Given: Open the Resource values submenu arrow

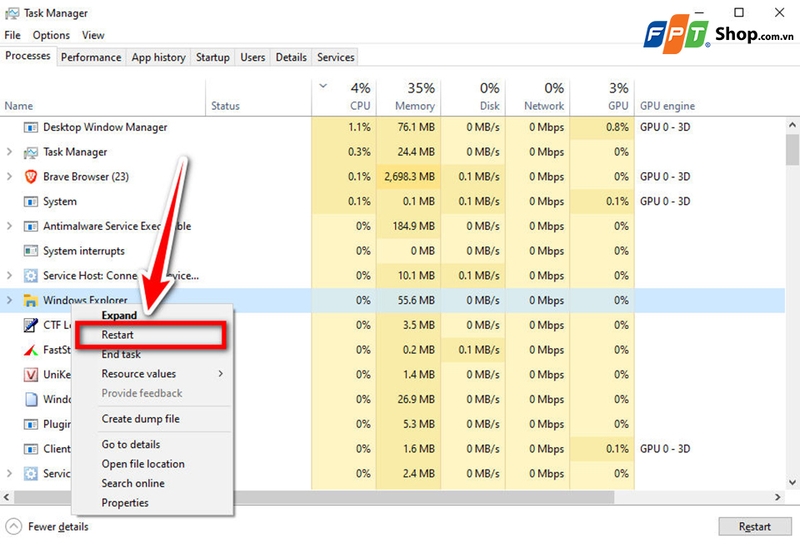Looking at the screenshot, I should point(220,373).
